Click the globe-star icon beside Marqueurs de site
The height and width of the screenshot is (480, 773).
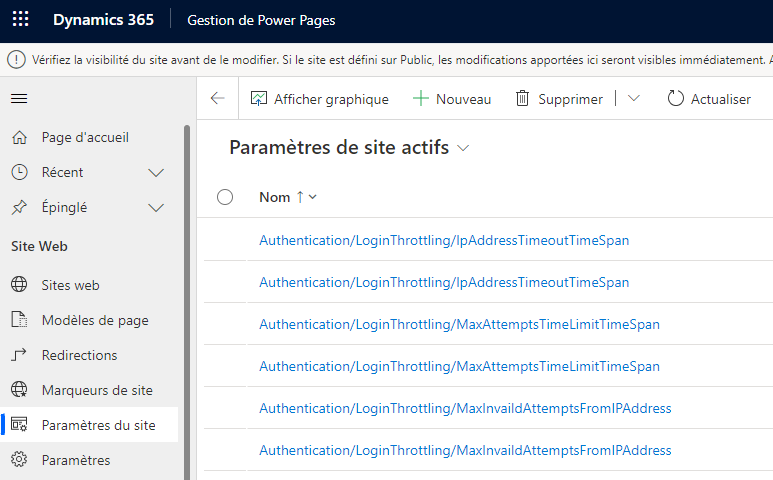(19, 389)
